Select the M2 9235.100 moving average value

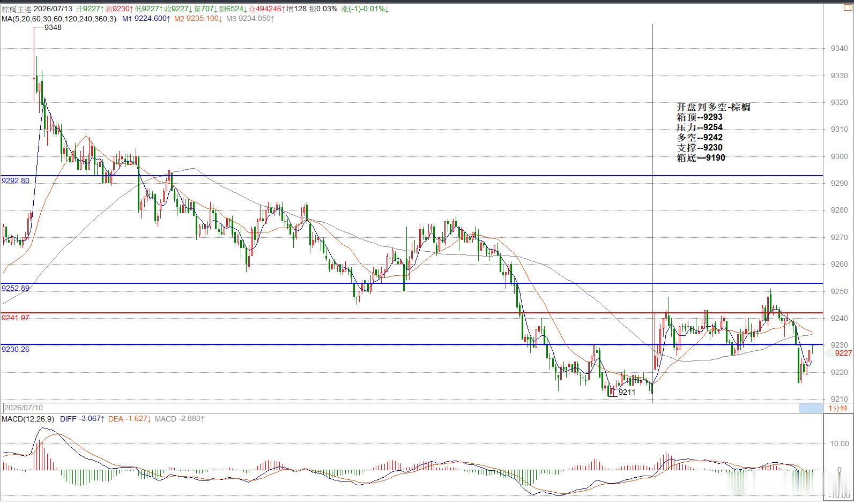click(x=198, y=19)
